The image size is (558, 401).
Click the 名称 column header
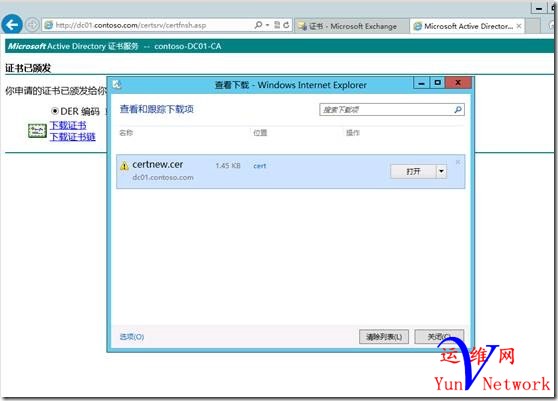(x=126, y=133)
